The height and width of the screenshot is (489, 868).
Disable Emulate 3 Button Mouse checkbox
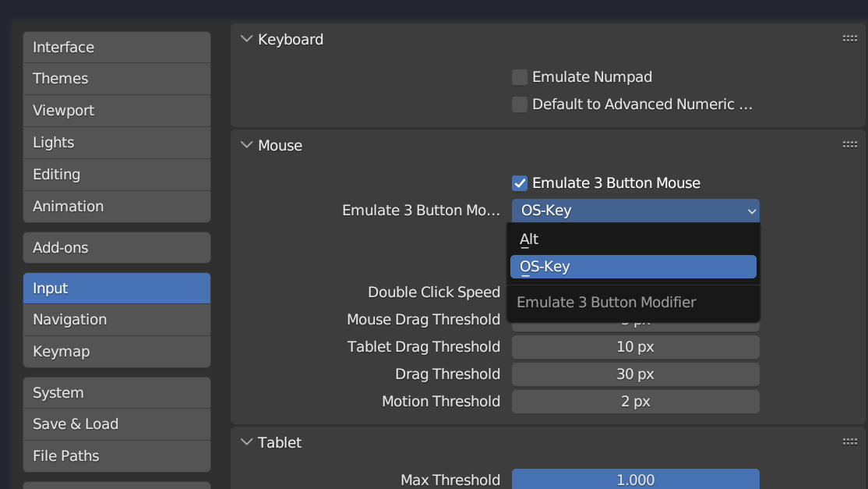coord(520,183)
